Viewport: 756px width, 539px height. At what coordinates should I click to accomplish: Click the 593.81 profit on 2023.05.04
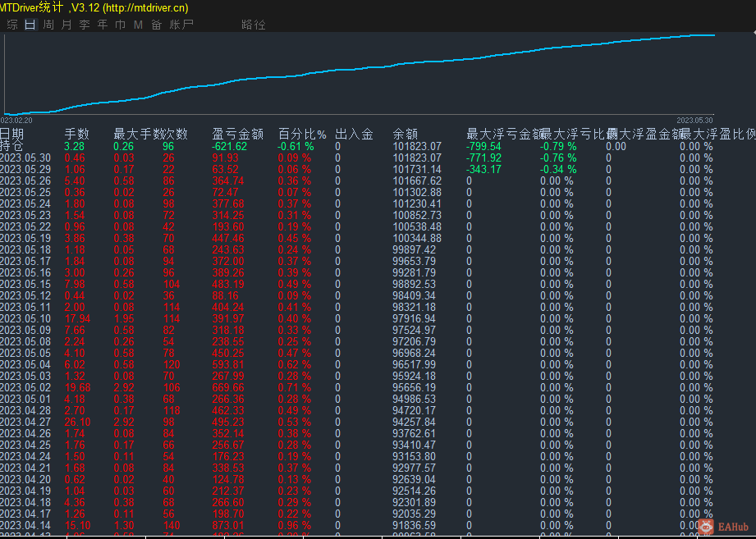point(228,364)
